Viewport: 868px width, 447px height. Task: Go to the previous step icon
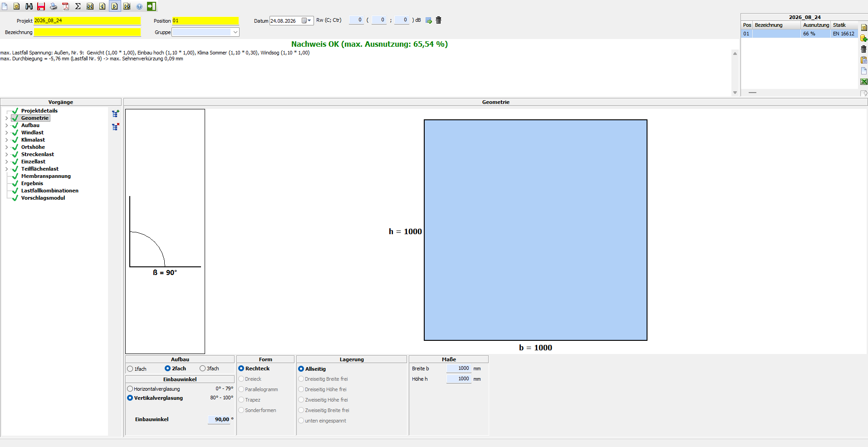(103, 6)
